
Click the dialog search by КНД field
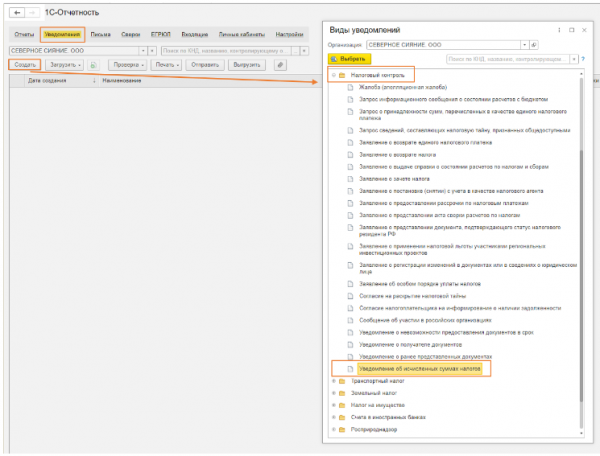click(508, 59)
